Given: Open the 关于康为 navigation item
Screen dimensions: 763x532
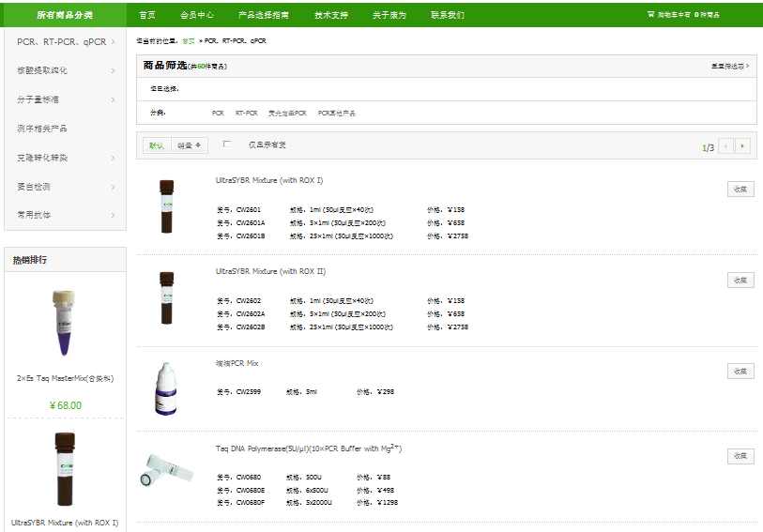Looking at the screenshot, I should point(389,15).
